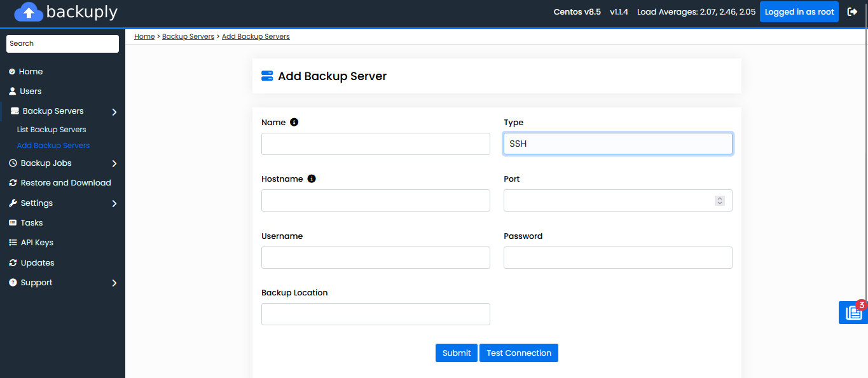Click the Backuply cloud logo
The height and width of the screenshot is (378, 868).
[29, 12]
